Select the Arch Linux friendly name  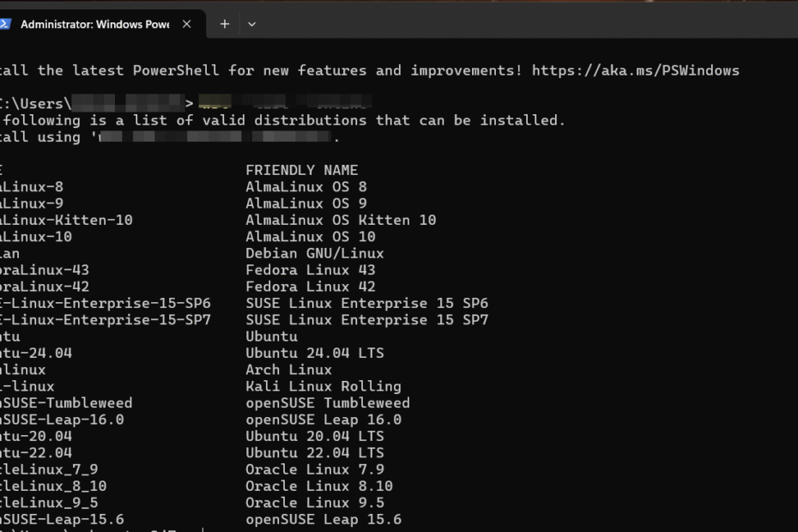tap(288, 369)
